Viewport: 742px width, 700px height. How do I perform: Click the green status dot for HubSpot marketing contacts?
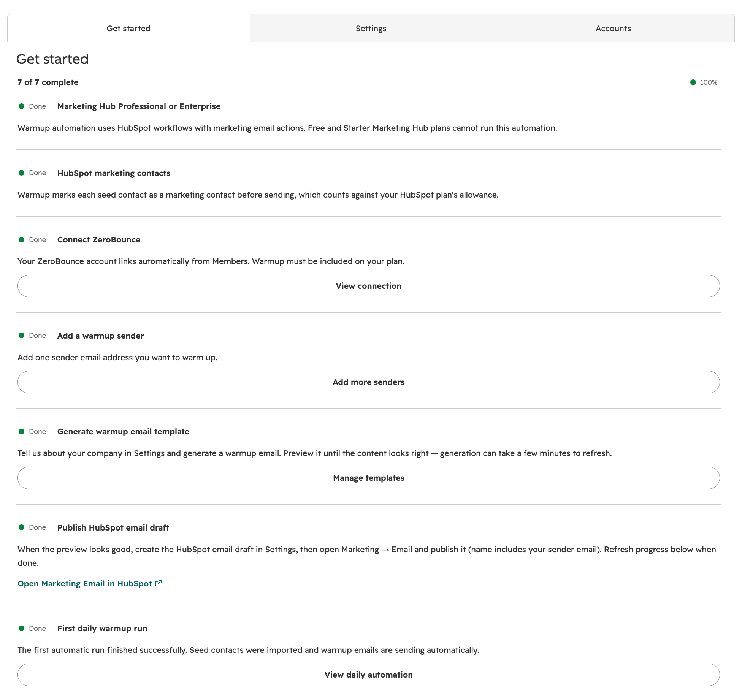click(x=22, y=173)
